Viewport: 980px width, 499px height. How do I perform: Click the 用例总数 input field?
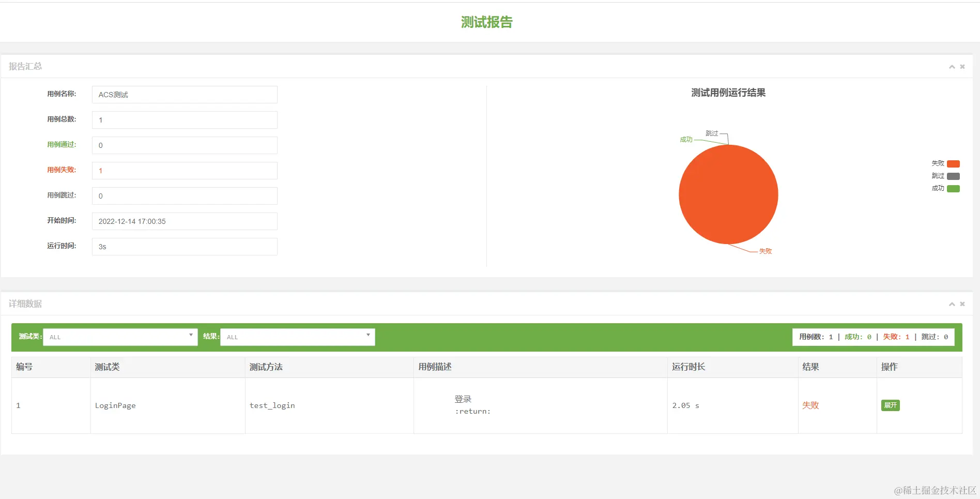point(185,120)
